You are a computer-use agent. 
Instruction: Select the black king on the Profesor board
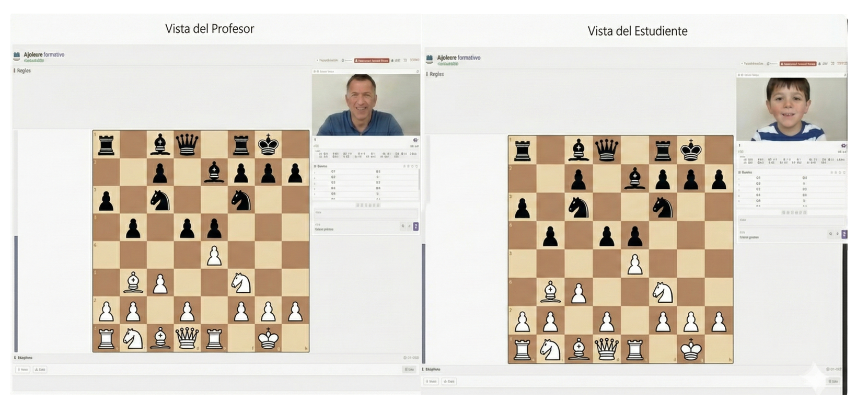click(269, 144)
